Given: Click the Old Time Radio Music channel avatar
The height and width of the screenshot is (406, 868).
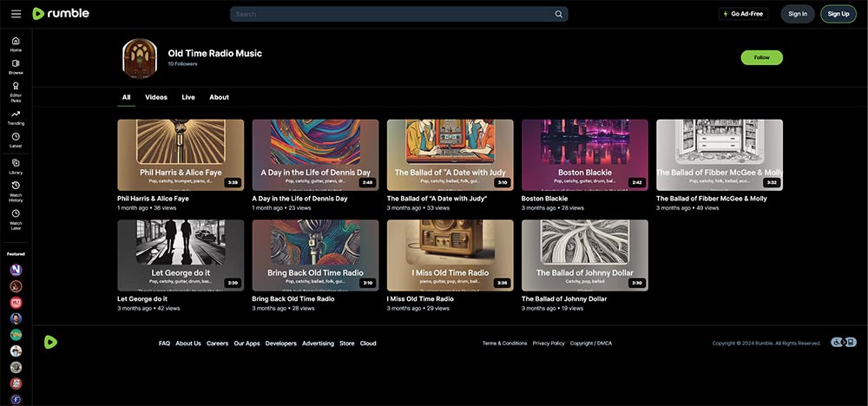Looking at the screenshot, I should pyautogui.click(x=140, y=58).
